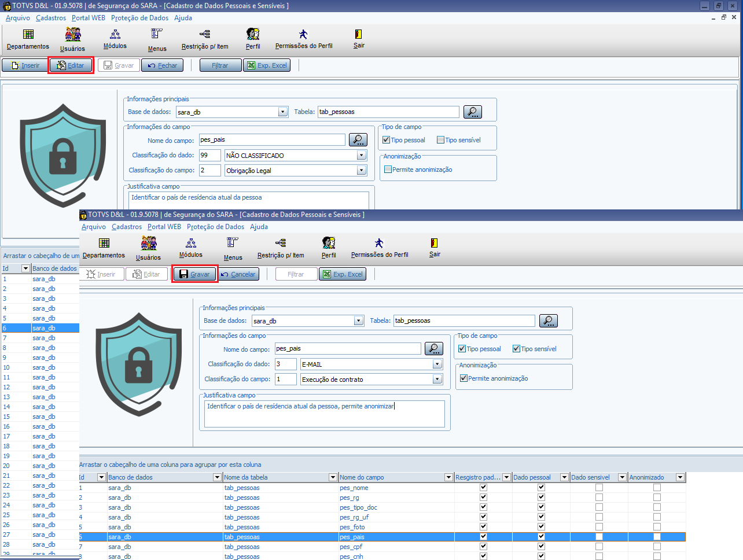Screen dimensions: 743x560
Task: Open Arquivo menu in the background window
Action: click(x=18, y=18)
